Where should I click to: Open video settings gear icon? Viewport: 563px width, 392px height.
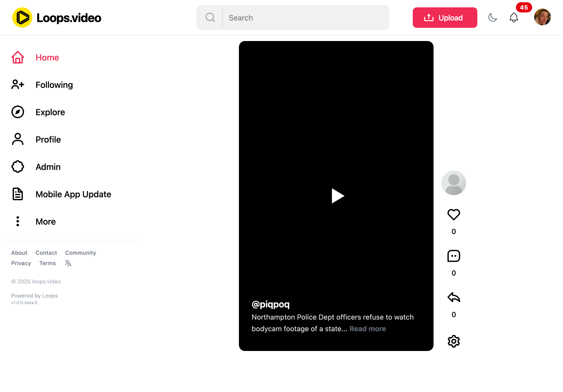click(454, 341)
